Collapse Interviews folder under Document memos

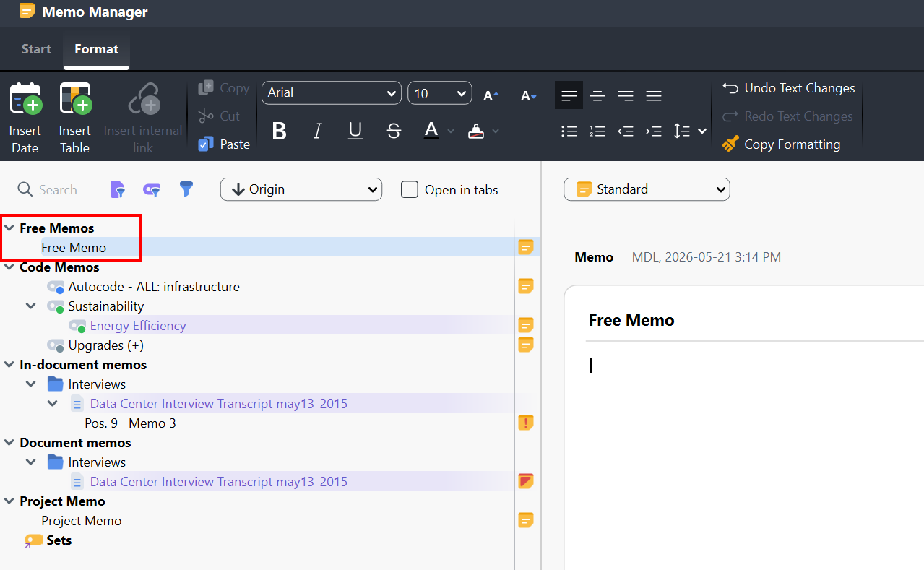point(31,462)
